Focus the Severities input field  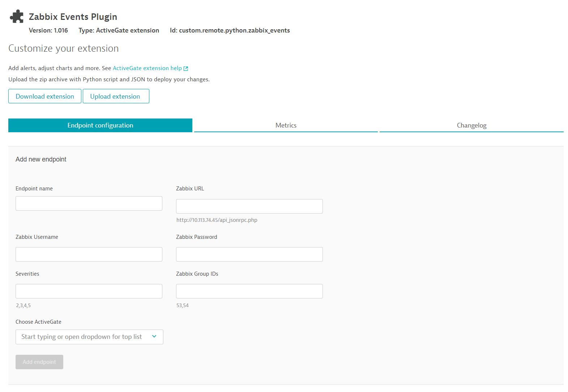(89, 291)
